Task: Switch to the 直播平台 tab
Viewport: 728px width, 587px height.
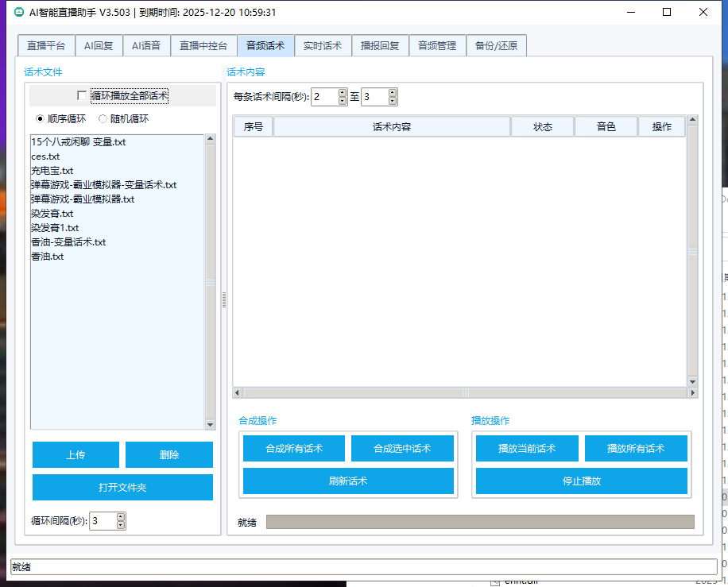Action: tap(46, 46)
